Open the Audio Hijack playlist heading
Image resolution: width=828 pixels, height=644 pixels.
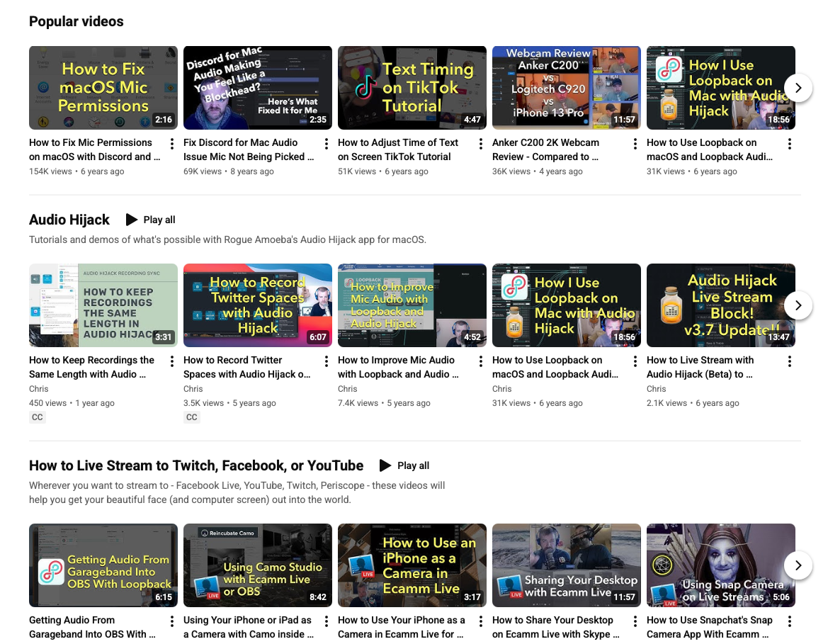coord(69,220)
